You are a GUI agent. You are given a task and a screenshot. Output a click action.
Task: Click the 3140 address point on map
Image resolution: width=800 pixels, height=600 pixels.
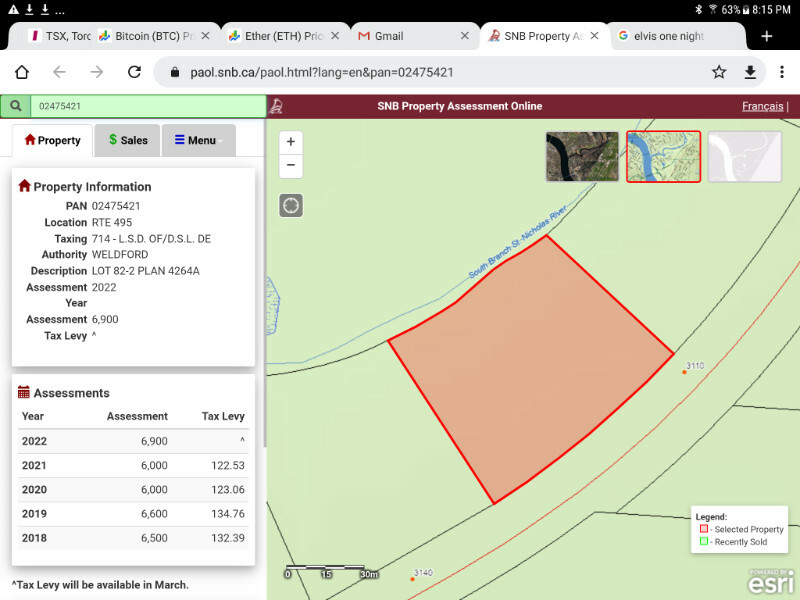coord(412,579)
